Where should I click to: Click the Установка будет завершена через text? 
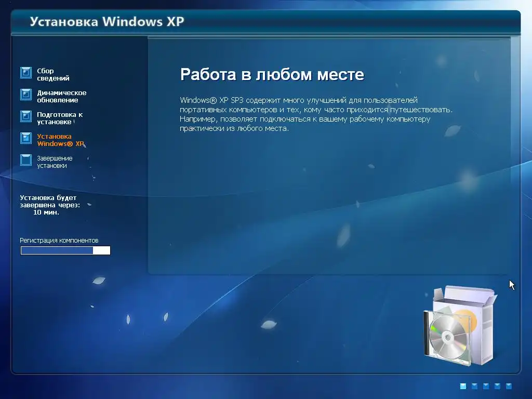[50, 201]
